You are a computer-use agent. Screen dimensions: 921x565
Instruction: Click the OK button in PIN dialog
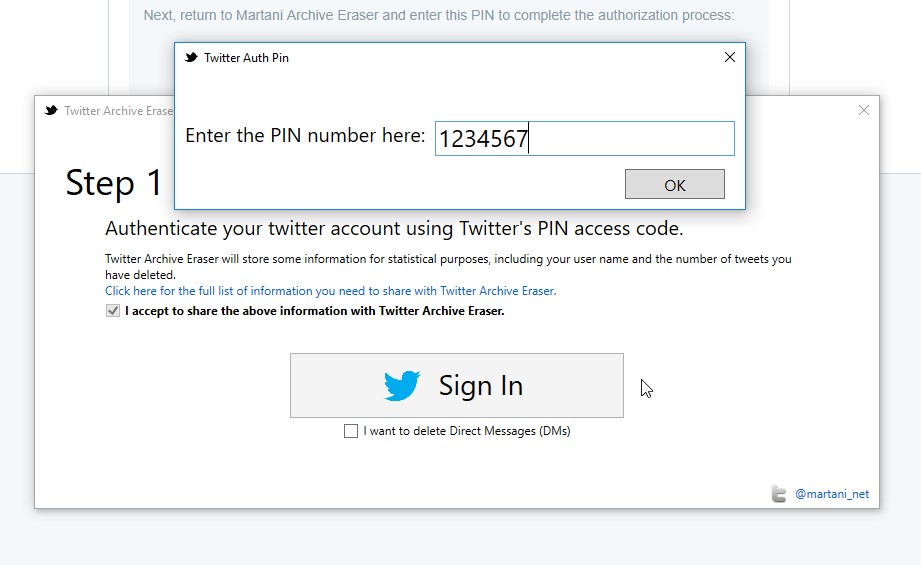[x=674, y=184]
